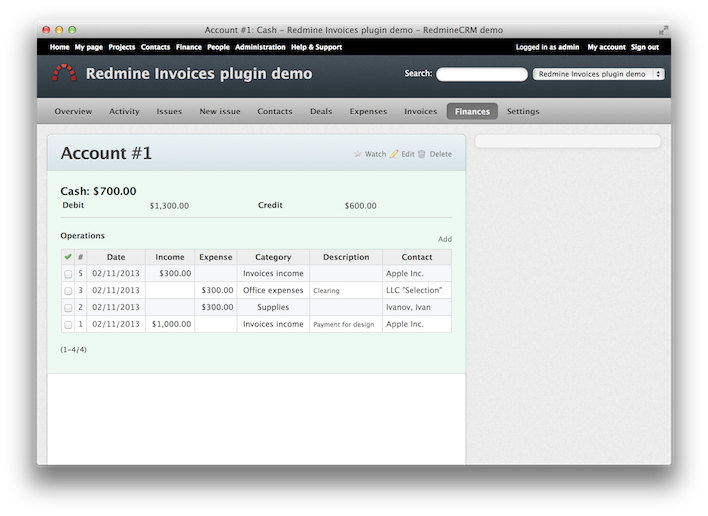Sort operations by Date column header

(x=116, y=257)
